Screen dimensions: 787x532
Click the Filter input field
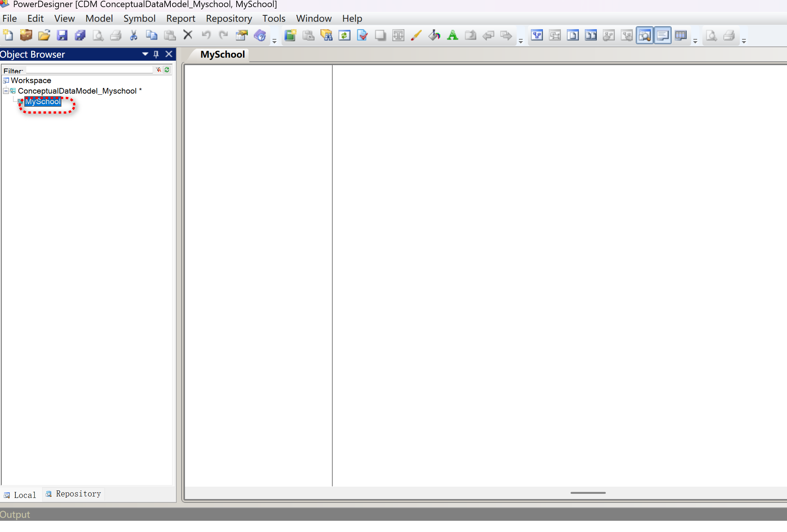pyautogui.click(x=89, y=70)
